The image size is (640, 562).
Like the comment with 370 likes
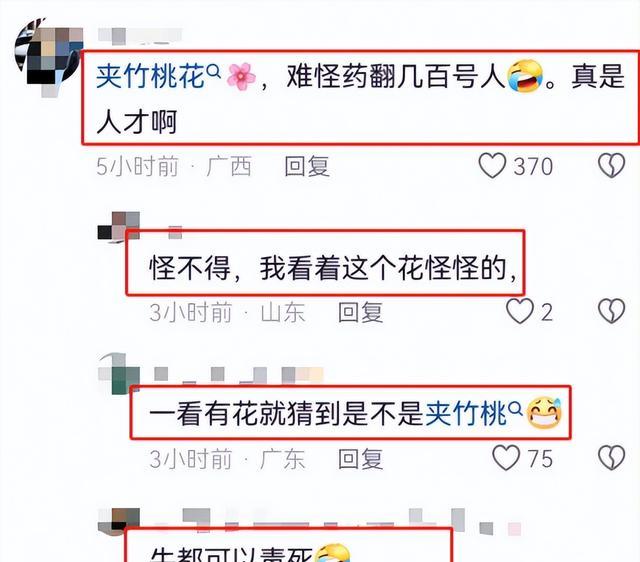[492, 166]
